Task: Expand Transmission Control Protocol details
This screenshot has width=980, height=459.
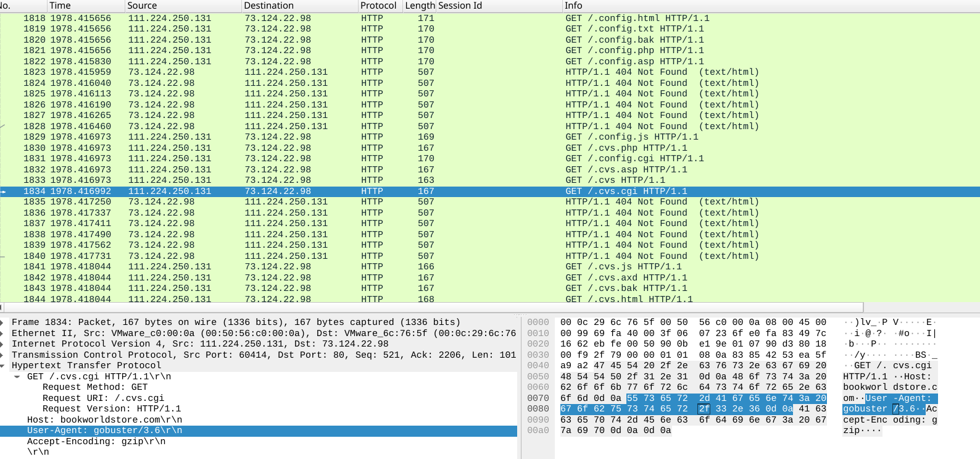Action: tap(3, 355)
